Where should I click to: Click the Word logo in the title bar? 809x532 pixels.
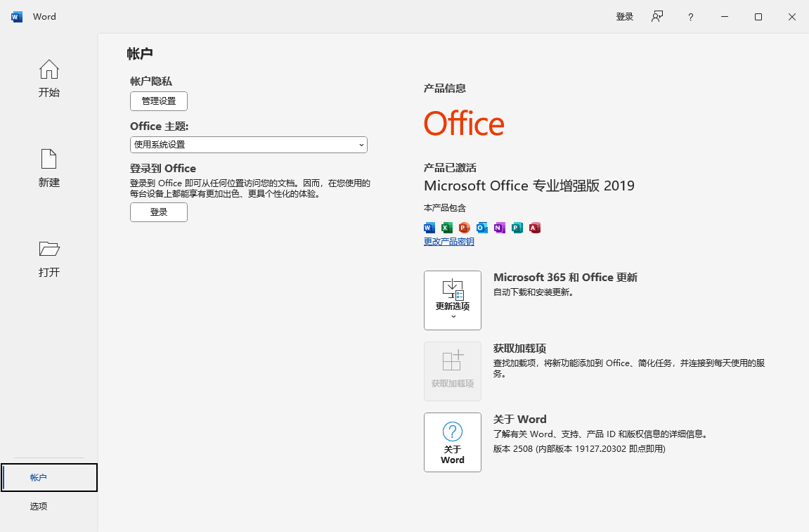coord(16,16)
